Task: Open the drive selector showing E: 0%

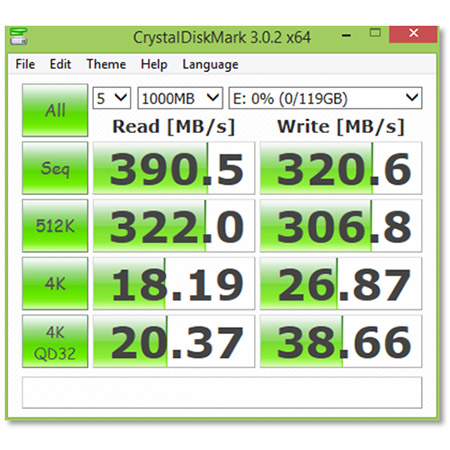Action: 325,98
